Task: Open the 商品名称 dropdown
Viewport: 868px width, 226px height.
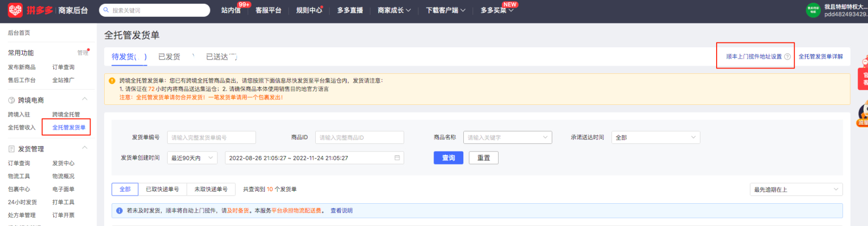Action: (x=507, y=137)
